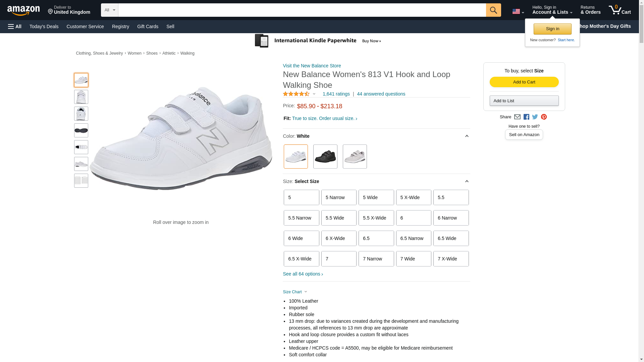This screenshot has width=644, height=362.
Task: Go to Amazon home logo
Action: [x=23, y=10]
